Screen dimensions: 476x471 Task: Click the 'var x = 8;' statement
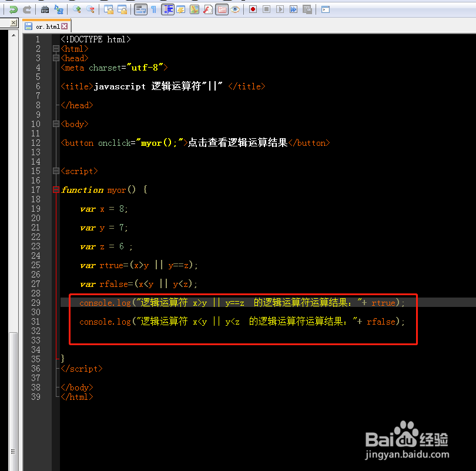[x=104, y=209]
